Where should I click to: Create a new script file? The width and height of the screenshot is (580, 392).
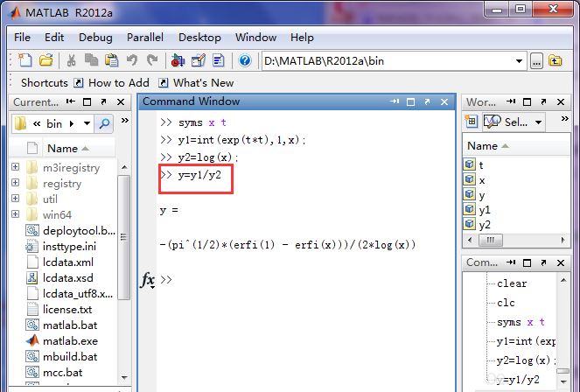(x=25, y=60)
